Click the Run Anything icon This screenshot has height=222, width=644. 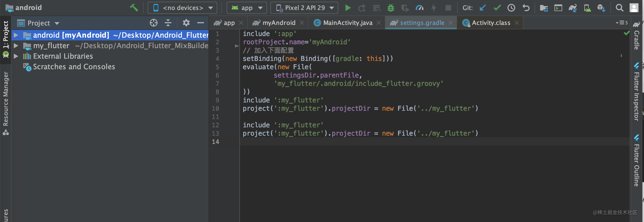pos(558,8)
